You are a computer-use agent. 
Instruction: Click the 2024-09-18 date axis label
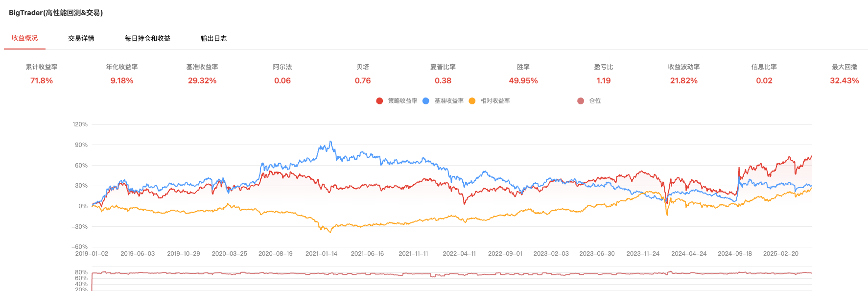click(734, 254)
